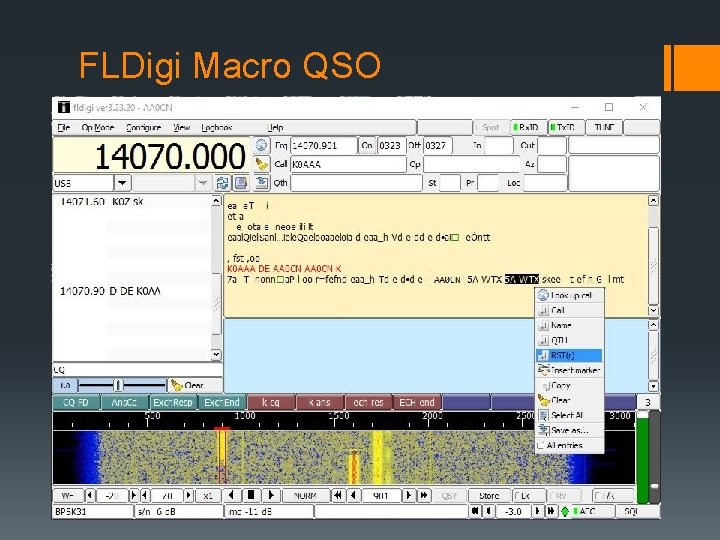Open the File menu

tap(63, 127)
